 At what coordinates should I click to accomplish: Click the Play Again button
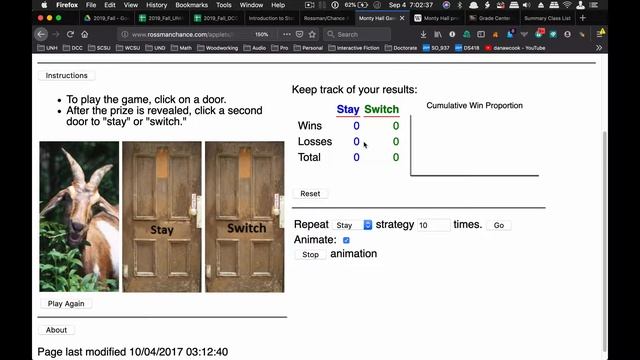point(66,304)
